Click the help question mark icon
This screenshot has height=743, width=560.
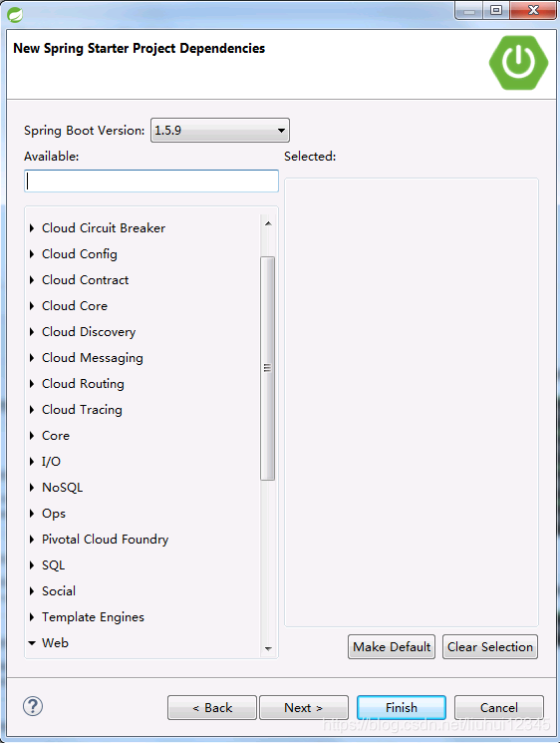pos(33,706)
